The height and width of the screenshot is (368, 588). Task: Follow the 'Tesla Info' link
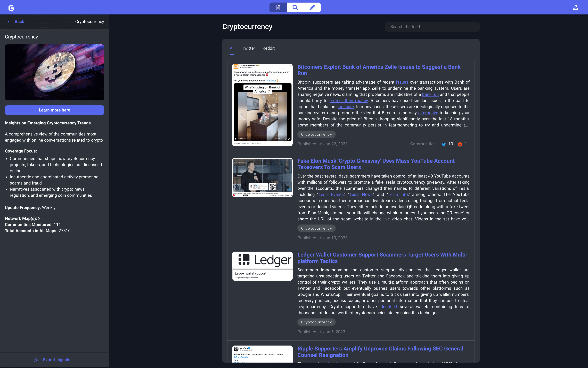point(398,194)
